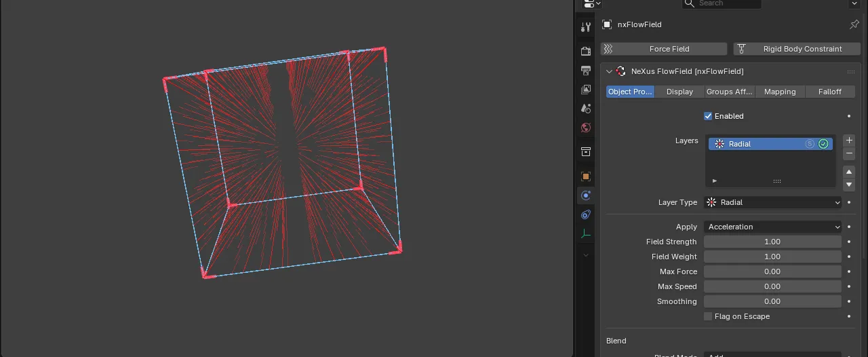Open the World properties tab icon
The height and width of the screenshot is (357, 868).
click(x=586, y=127)
